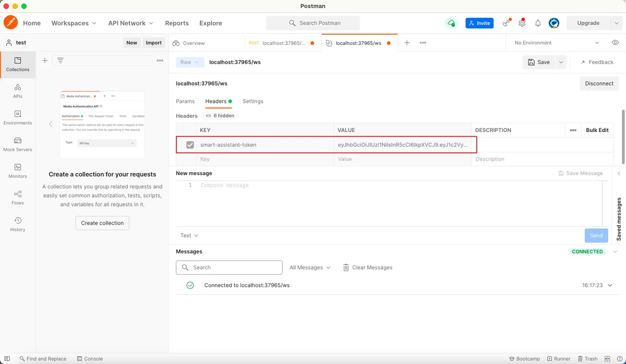Image resolution: width=626 pixels, height=364 pixels.
Task: Click the Import button
Action: (154, 43)
